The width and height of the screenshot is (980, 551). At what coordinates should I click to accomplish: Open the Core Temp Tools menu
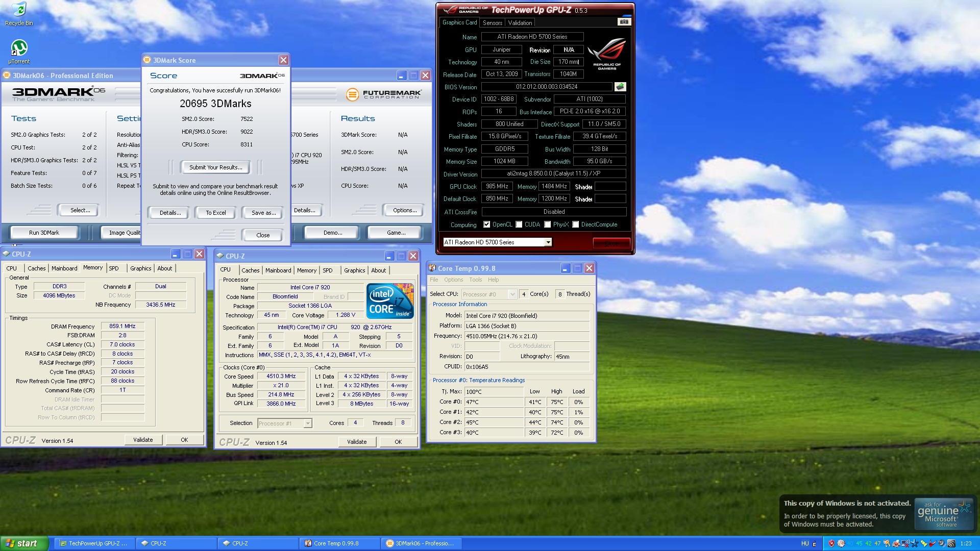(x=475, y=280)
